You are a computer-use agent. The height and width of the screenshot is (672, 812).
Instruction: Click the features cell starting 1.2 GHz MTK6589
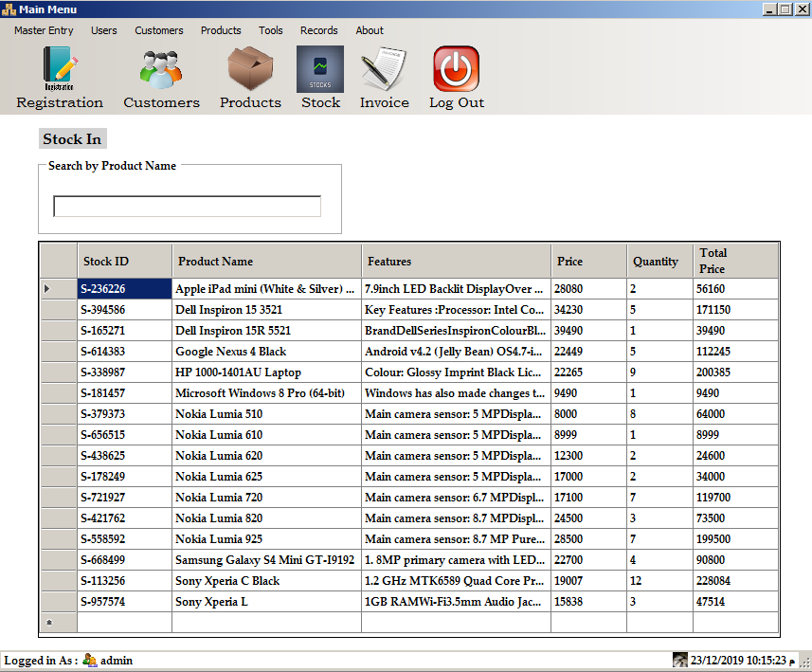click(457, 581)
